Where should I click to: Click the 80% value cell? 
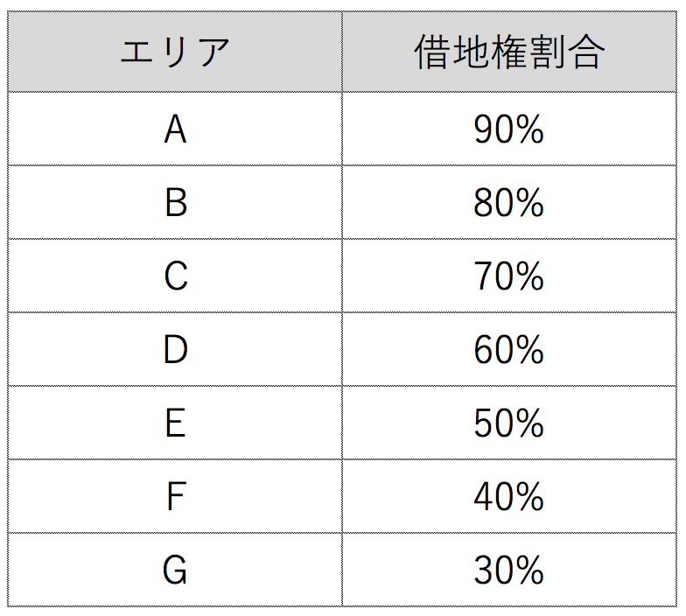click(509, 203)
